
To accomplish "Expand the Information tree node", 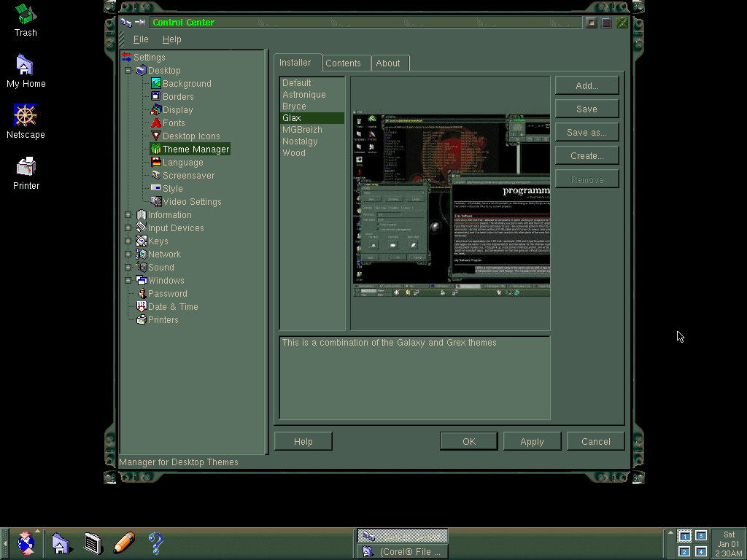I will (x=128, y=215).
